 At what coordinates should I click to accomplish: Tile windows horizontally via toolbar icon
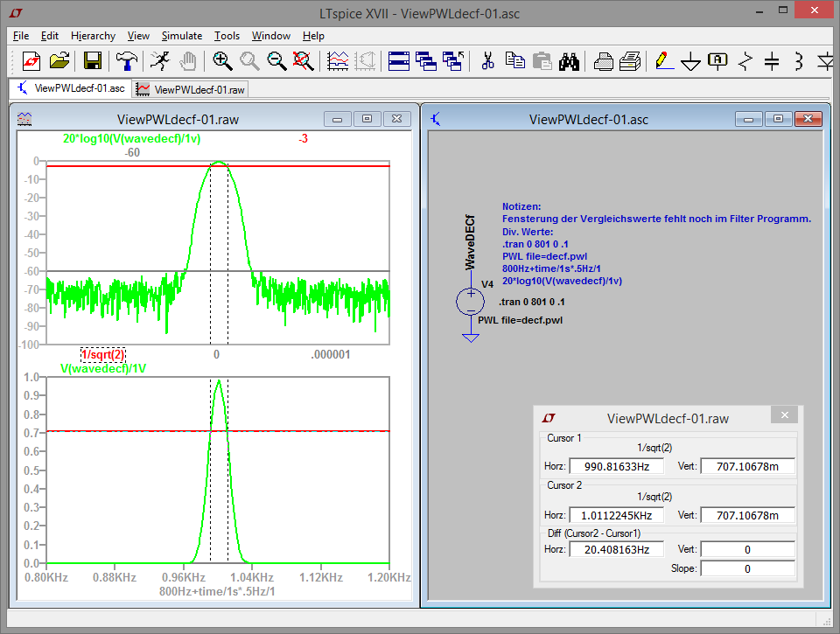tap(399, 61)
